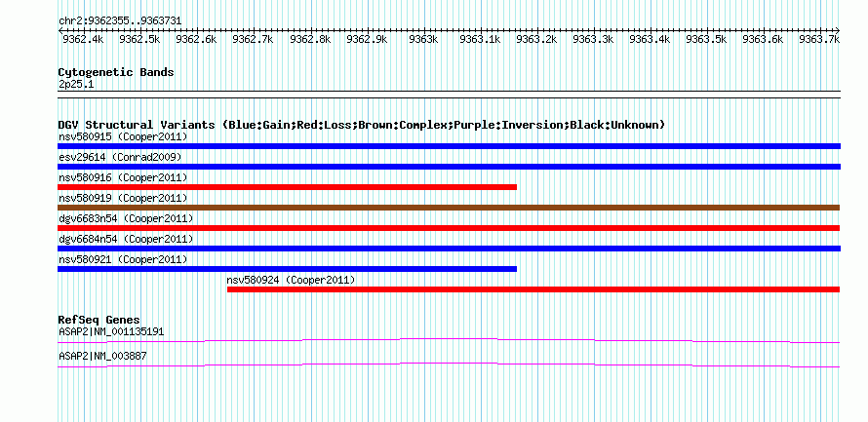Click the 9363.6k ruler tick label
Image resolution: width=868 pixels, height=422 pixels.
point(764,39)
